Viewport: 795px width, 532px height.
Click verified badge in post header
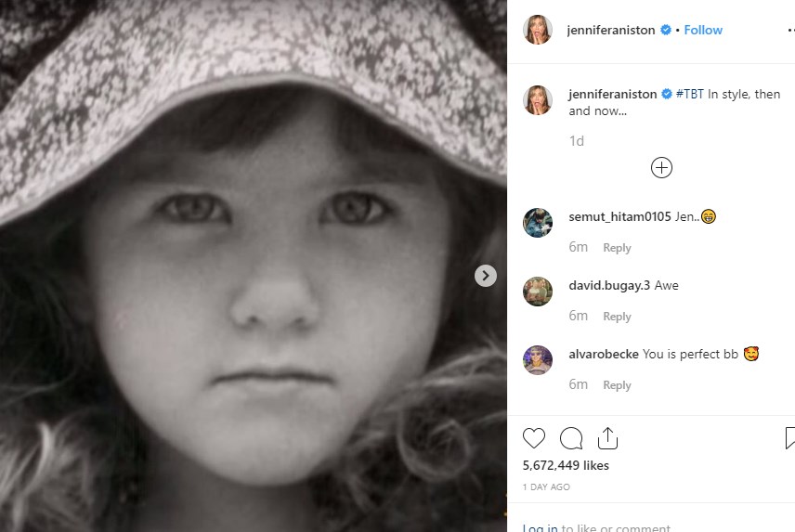tap(666, 30)
